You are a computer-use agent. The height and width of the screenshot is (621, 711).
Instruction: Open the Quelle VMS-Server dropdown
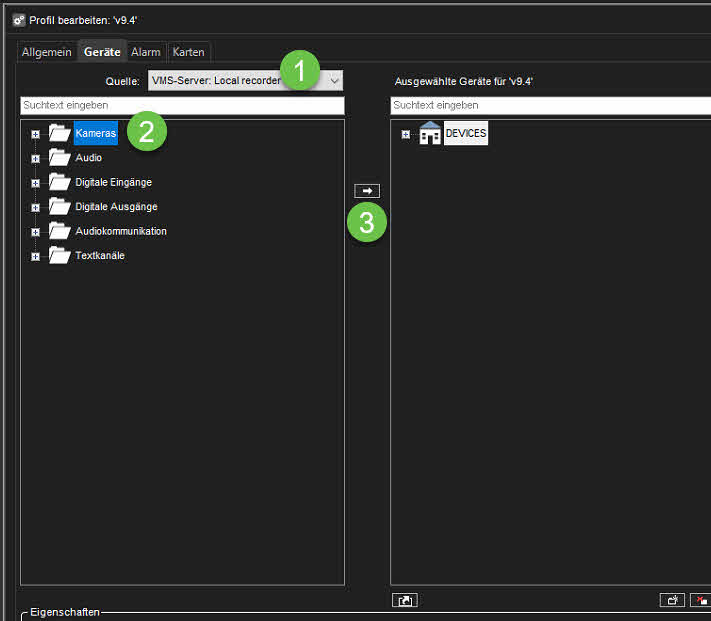pos(335,80)
